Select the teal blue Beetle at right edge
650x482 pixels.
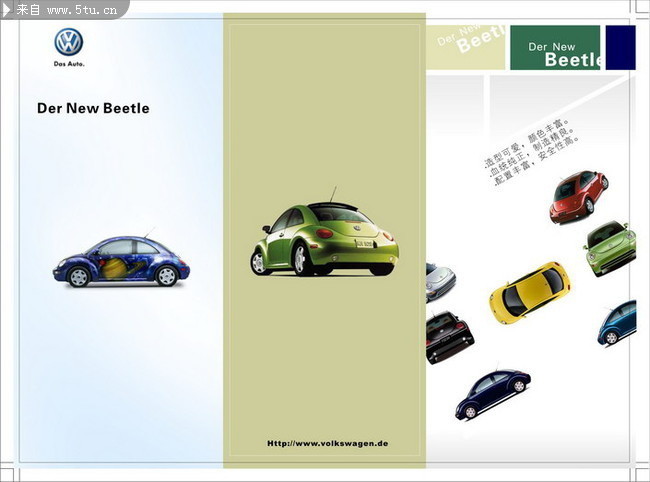[x=617, y=322]
